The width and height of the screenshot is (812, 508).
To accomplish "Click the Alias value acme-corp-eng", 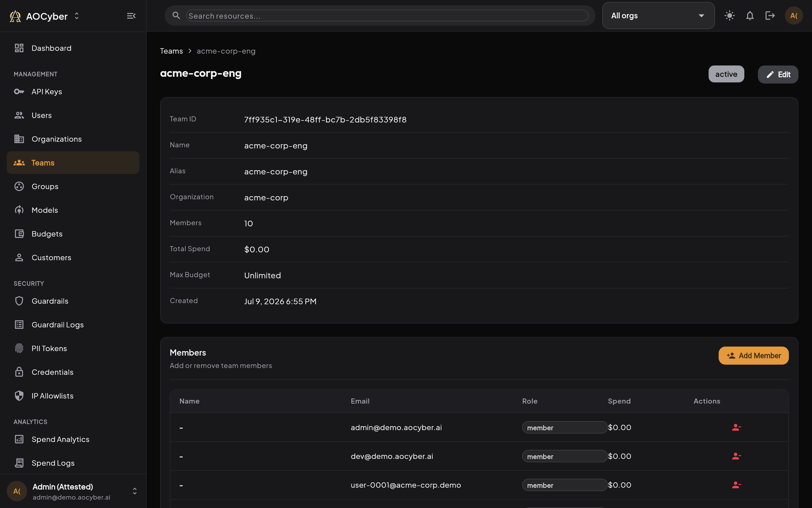I will pos(275,172).
